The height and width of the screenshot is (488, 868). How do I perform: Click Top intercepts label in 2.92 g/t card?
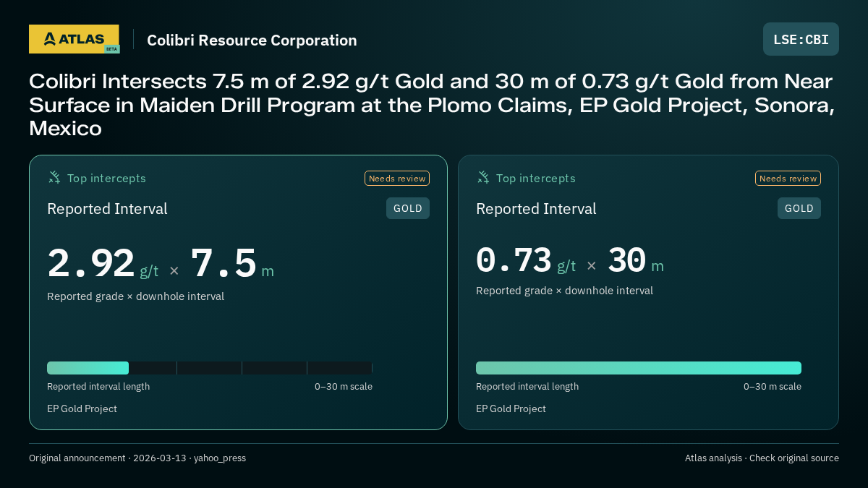click(106, 179)
